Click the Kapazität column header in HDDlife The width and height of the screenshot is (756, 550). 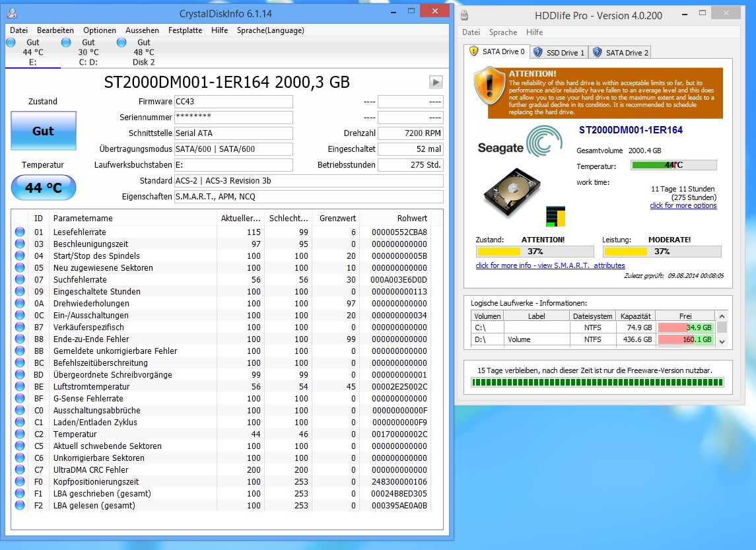635,316
